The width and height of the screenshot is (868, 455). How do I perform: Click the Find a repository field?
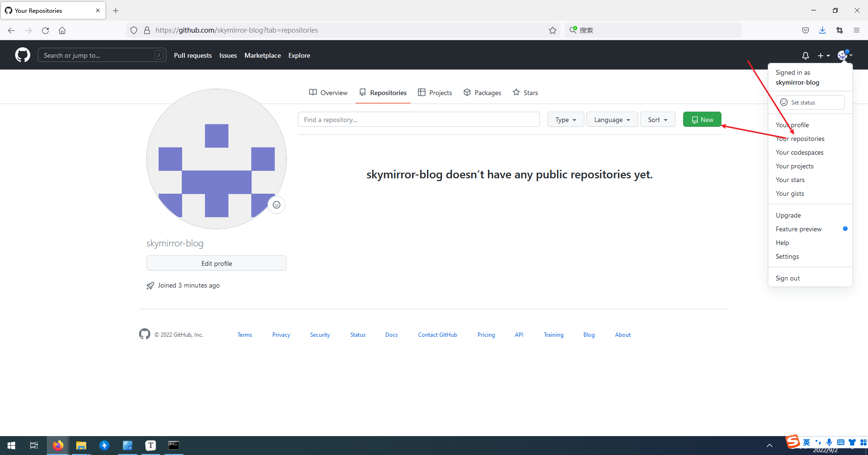click(x=419, y=120)
